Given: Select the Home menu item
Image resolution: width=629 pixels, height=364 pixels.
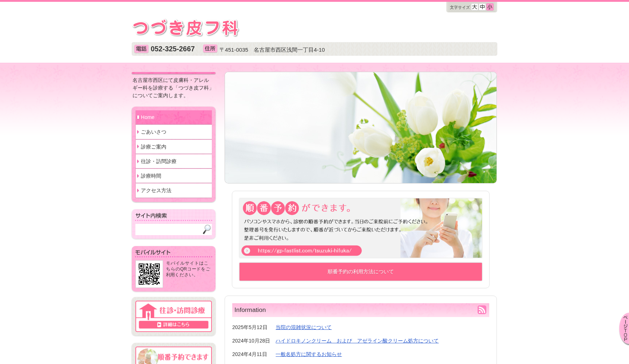Looking at the screenshot, I should pos(147,117).
